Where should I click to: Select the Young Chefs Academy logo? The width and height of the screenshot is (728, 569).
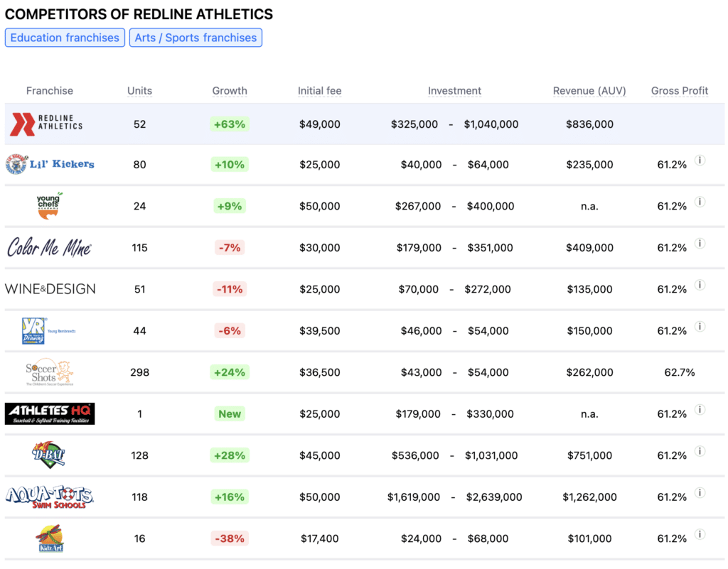click(x=49, y=205)
